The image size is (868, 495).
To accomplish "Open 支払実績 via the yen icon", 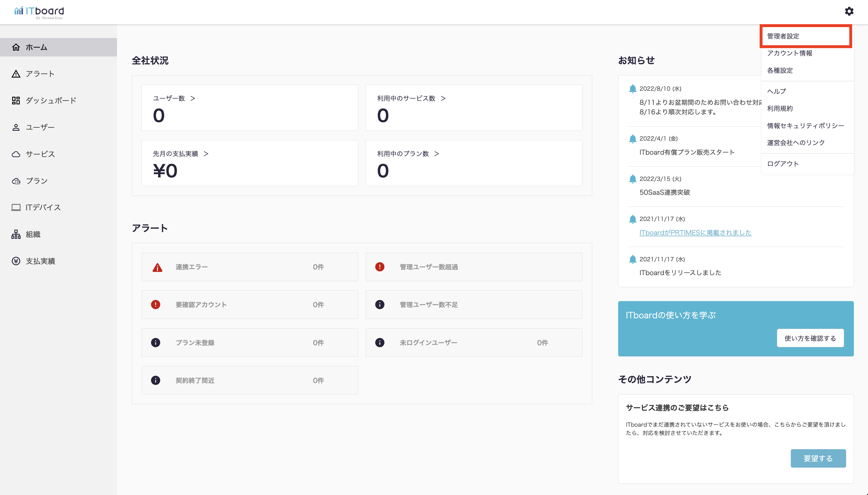I will pos(16,261).
